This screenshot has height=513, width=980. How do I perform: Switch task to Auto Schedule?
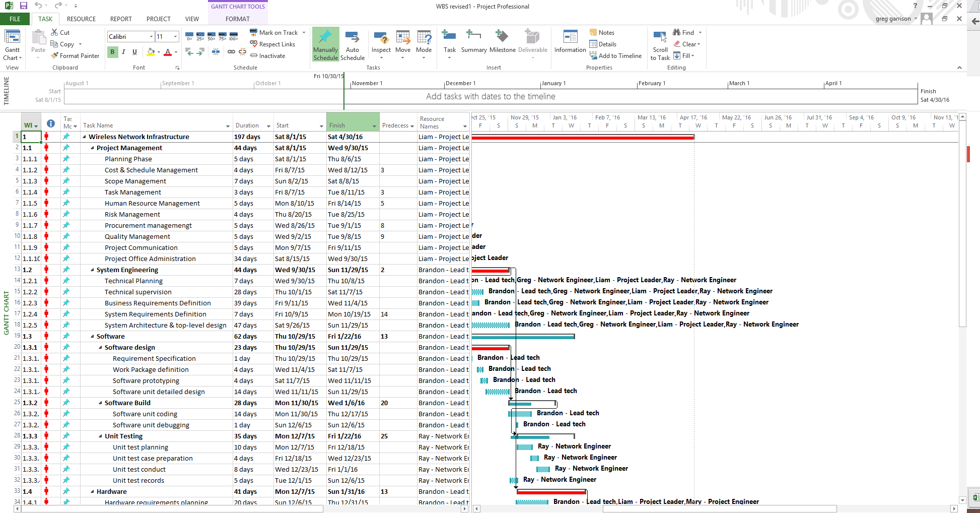click(353, 44)
